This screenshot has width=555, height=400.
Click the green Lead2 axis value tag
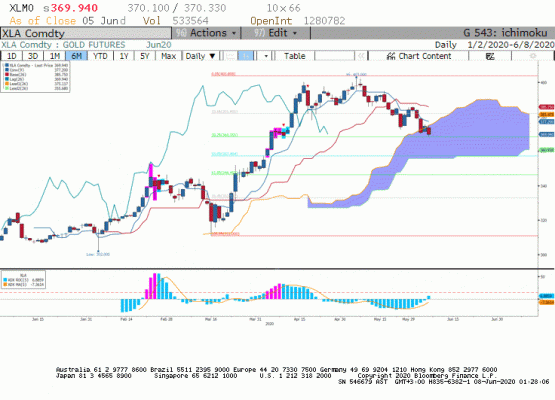click(547, 150)
